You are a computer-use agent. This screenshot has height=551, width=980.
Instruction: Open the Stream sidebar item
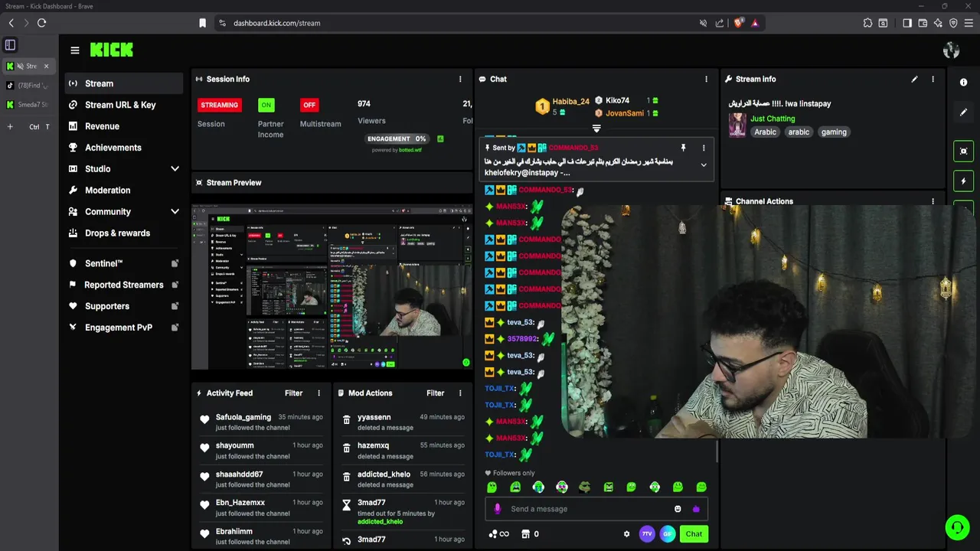click(123, 83)
